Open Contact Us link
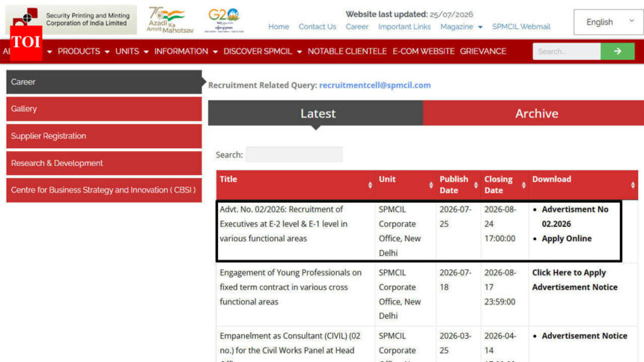 pyautogui.click(x=317, y=27)
